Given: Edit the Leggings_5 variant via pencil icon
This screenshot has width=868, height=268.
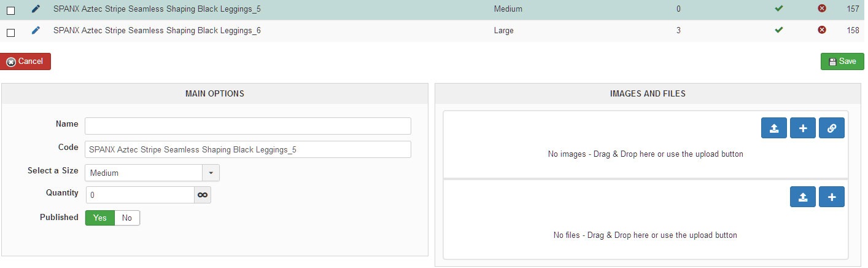Looking at the screenshot, I should tap(36, 9).
